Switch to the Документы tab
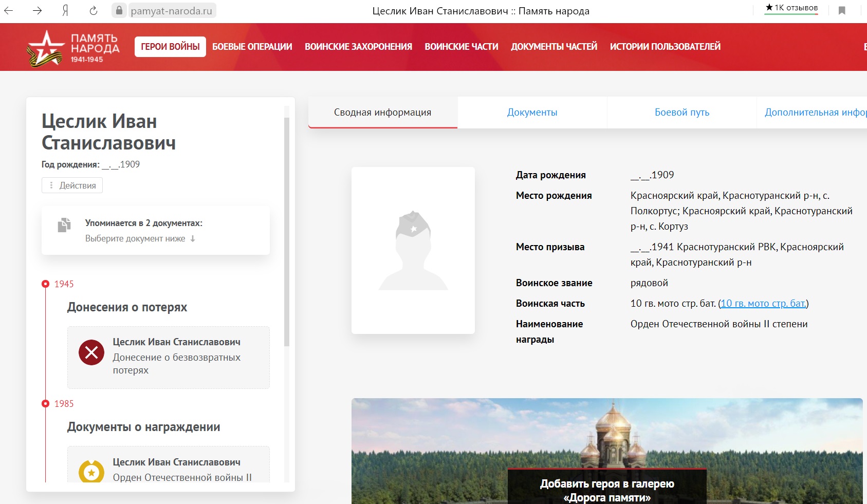The image size is (867, 504). (x=532, y=113)
